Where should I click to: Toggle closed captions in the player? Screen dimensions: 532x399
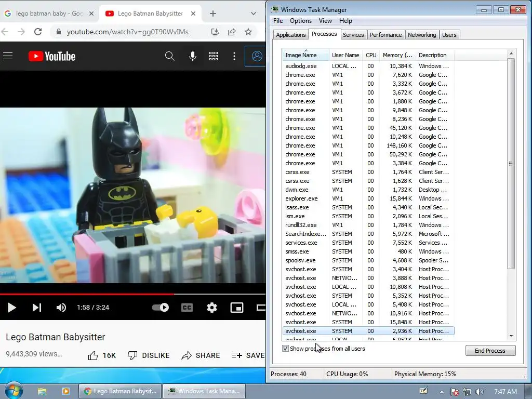(x=187, y=308)
